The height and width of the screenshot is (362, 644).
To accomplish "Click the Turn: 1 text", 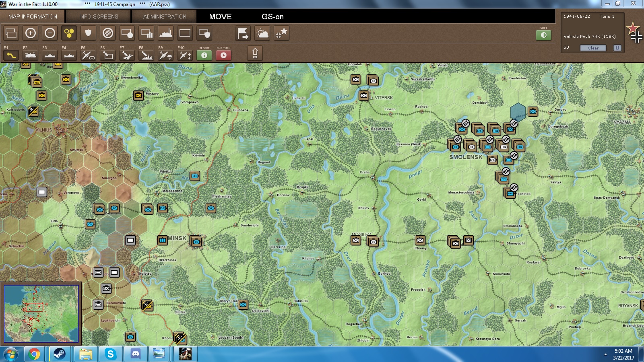I will (x=607, y=16).
